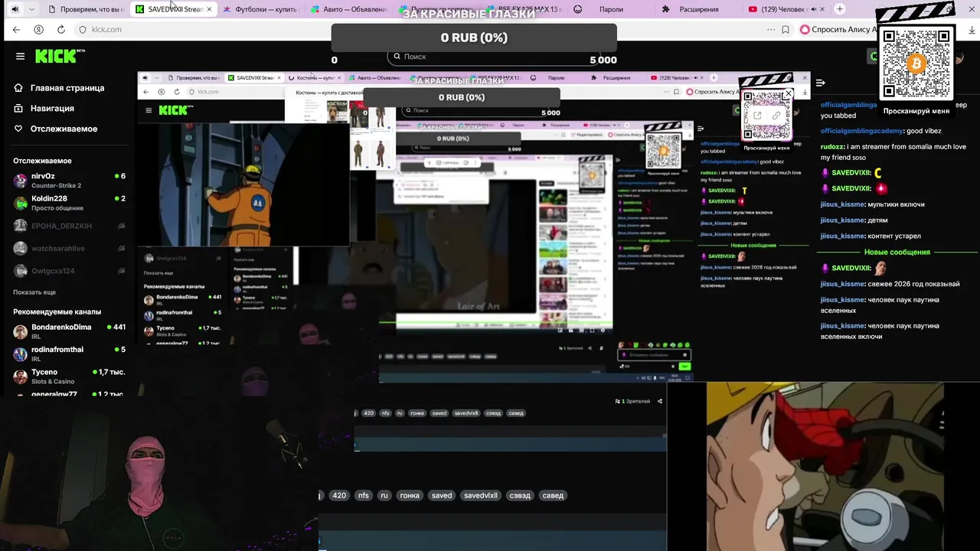Open the browser tab list dropdown arrow
This screenshot has width=980, height=551.
[x=31, y=9]
